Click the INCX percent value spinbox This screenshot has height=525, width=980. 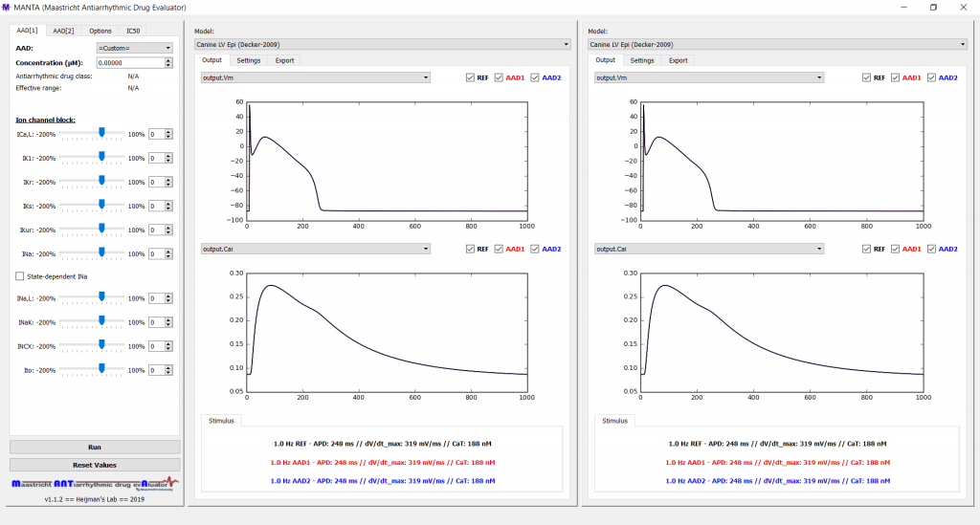click(x=160, y=346)
